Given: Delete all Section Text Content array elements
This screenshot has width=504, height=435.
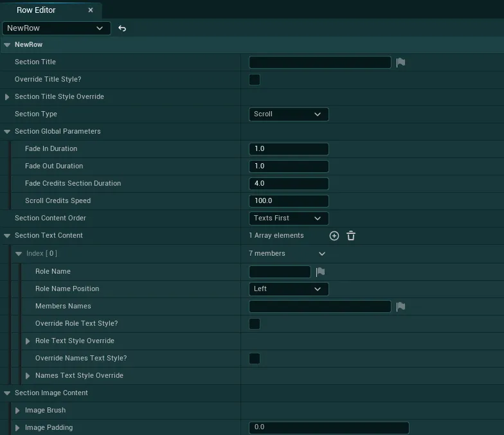Looking at the screenshot, I should pyautogui.click(x=351, y=236).
